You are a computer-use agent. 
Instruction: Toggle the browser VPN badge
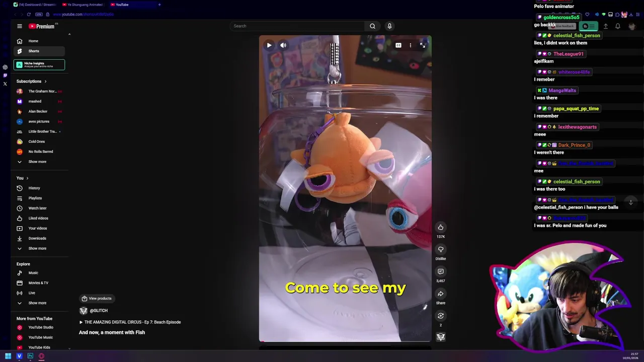(x=39, y=14)
